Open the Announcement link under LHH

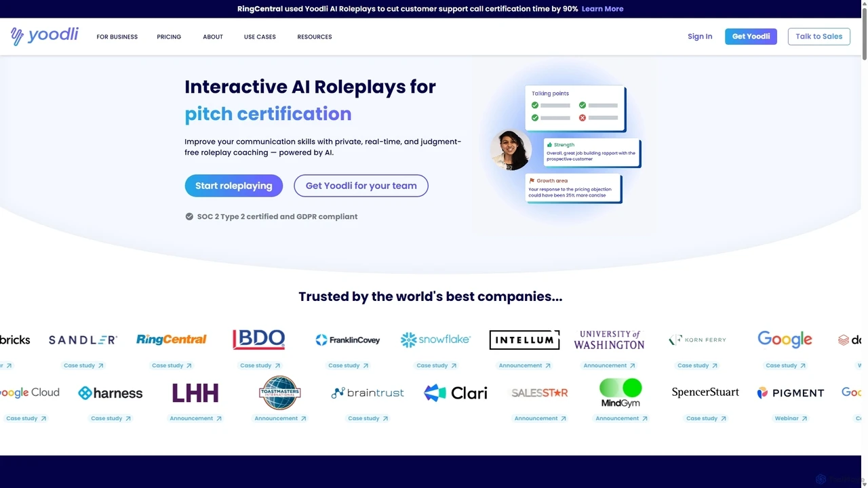195,418
